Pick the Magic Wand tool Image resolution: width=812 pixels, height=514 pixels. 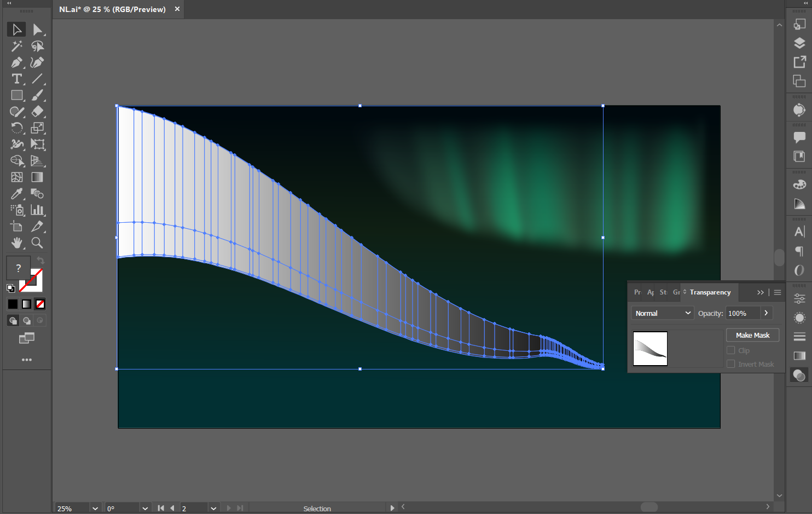[16, 46]
